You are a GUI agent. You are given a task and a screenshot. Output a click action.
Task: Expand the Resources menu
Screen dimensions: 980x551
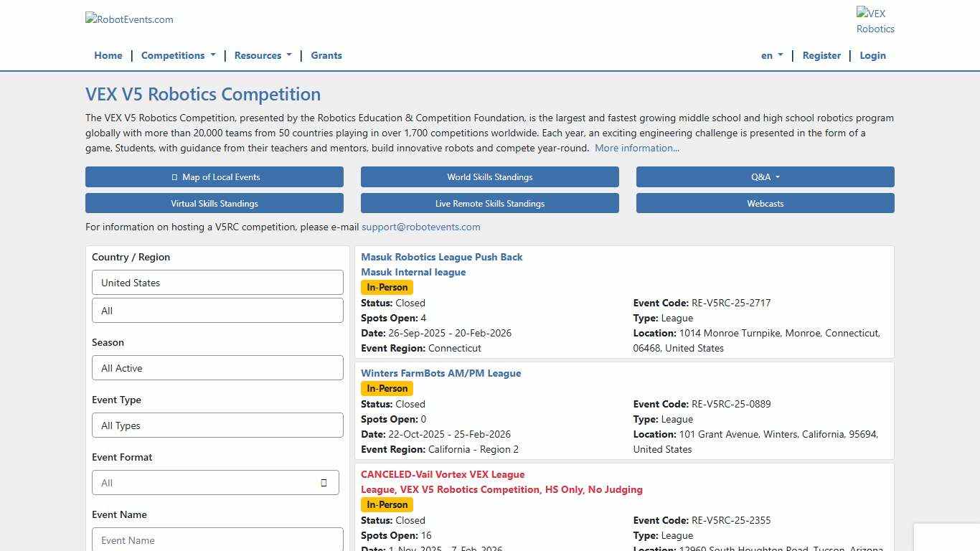tap(263, 55)
